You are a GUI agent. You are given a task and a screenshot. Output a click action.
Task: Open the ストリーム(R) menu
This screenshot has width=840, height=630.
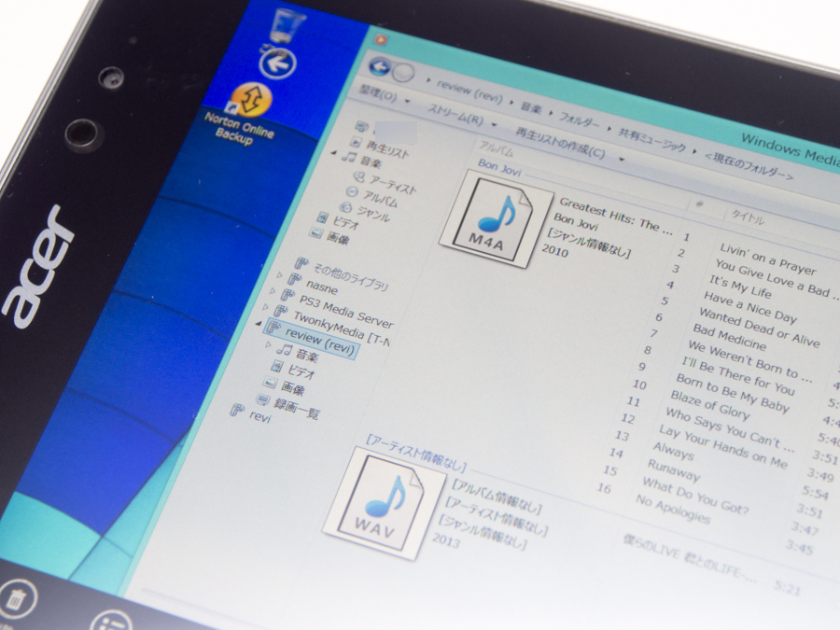(455, 115)
